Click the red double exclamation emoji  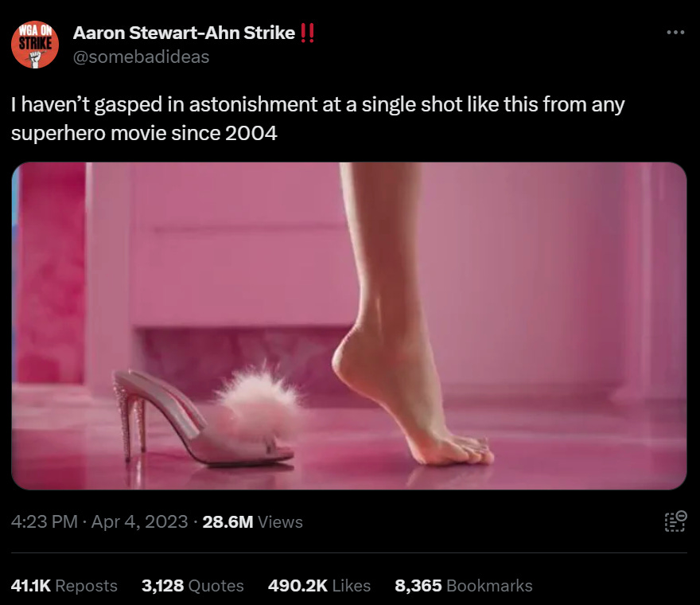[307, 33]
